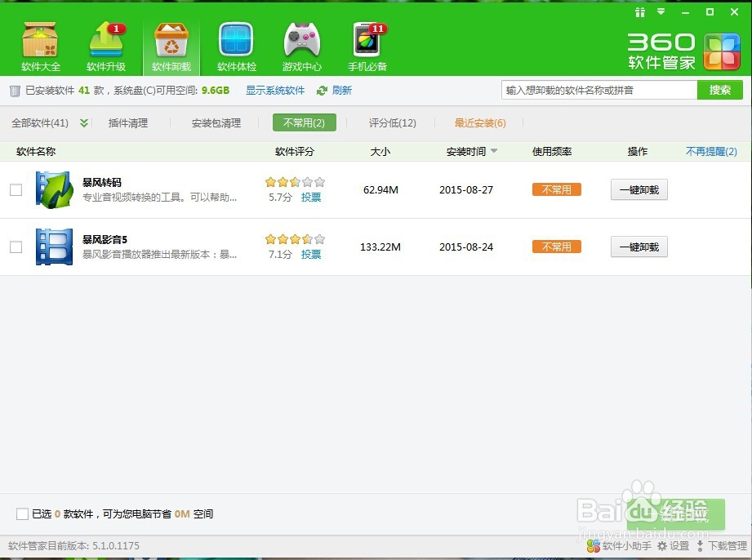
Task: Switch to the 评分低(12) tab
Action: [x=392, y=123]
